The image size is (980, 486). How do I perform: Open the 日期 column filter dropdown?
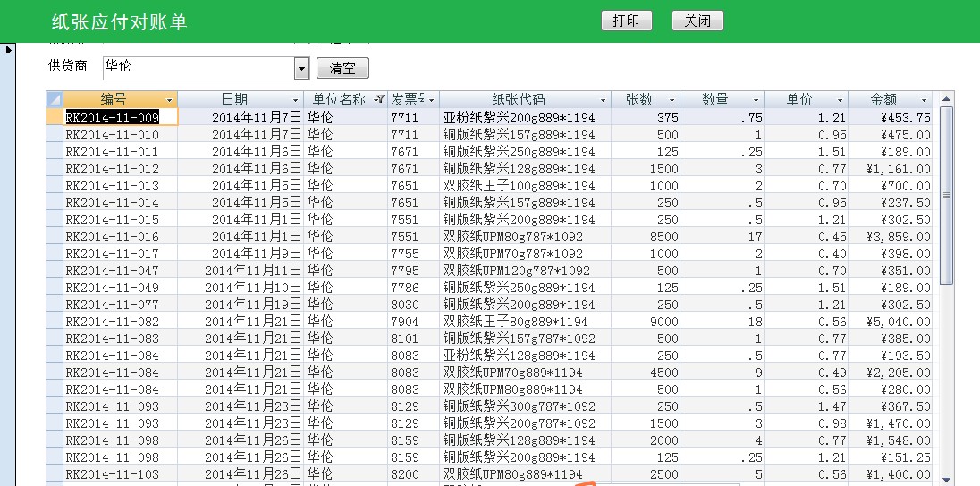point(296,100)
